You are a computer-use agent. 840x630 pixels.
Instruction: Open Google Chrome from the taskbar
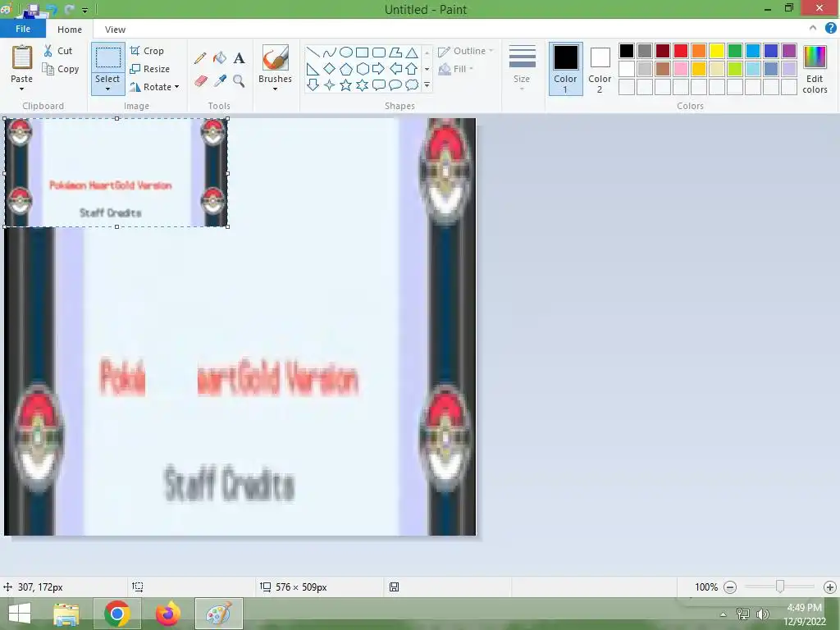pos(117,614)
